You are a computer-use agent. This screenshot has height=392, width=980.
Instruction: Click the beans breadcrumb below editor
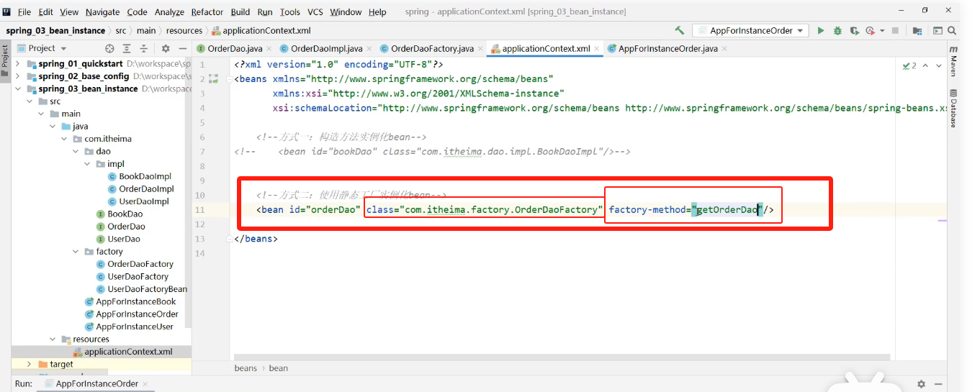(x=246, y=368)
